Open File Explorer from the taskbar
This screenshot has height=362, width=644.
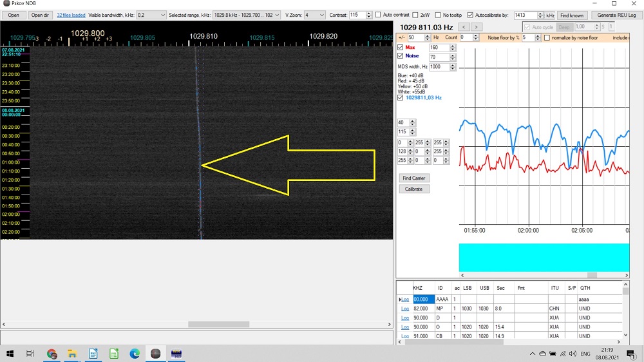pyautogui.click(x=72, y=354)
